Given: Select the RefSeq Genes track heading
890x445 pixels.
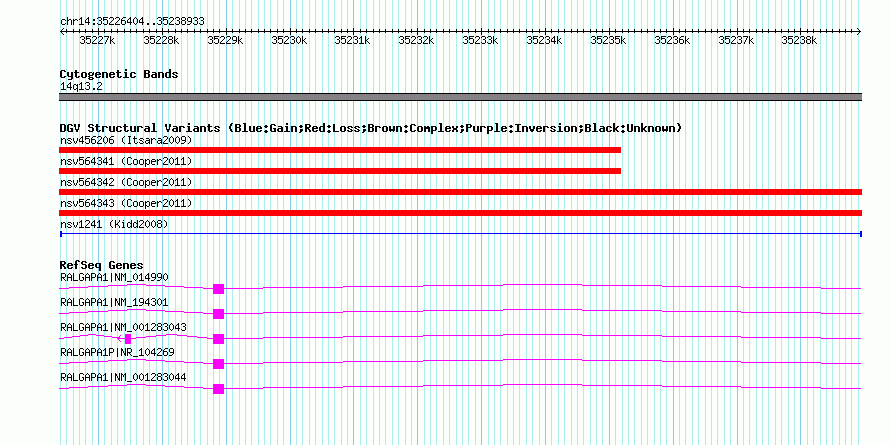Looking at the screenshot, I should point(102,265).
